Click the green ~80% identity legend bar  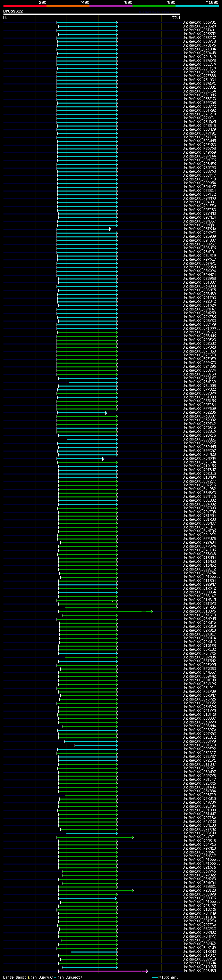pos(154,7)
